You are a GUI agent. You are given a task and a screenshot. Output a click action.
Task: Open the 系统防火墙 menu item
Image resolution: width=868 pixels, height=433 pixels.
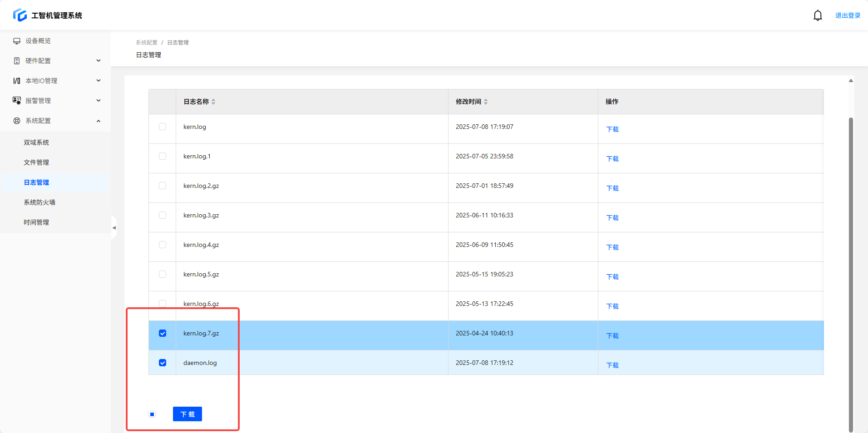point(39,202)
